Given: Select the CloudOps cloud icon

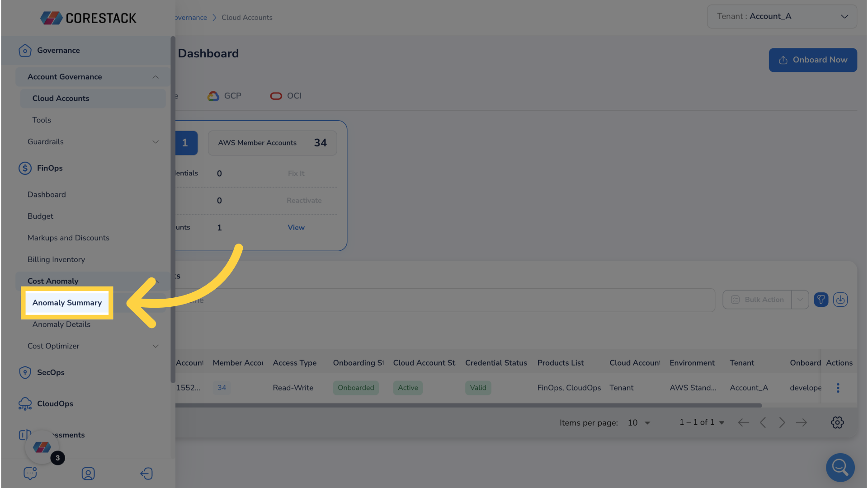Looking at the screenshot, I should coord(25,404).
